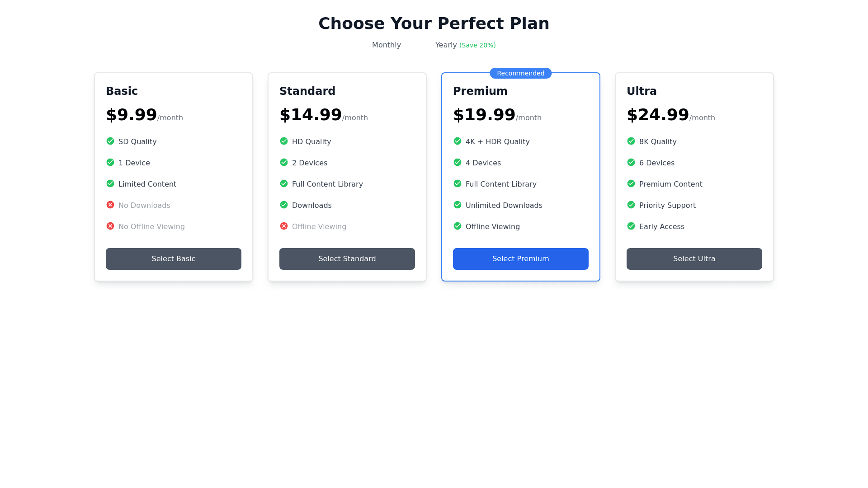868x488 pixels.
Task: Click the green check beside SD Quality
Action: pyautogui.click(x=110, y=141)
